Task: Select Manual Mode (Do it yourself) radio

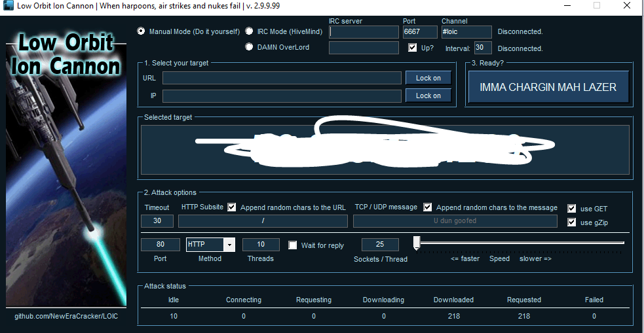Action: click(x=141, y=31)
